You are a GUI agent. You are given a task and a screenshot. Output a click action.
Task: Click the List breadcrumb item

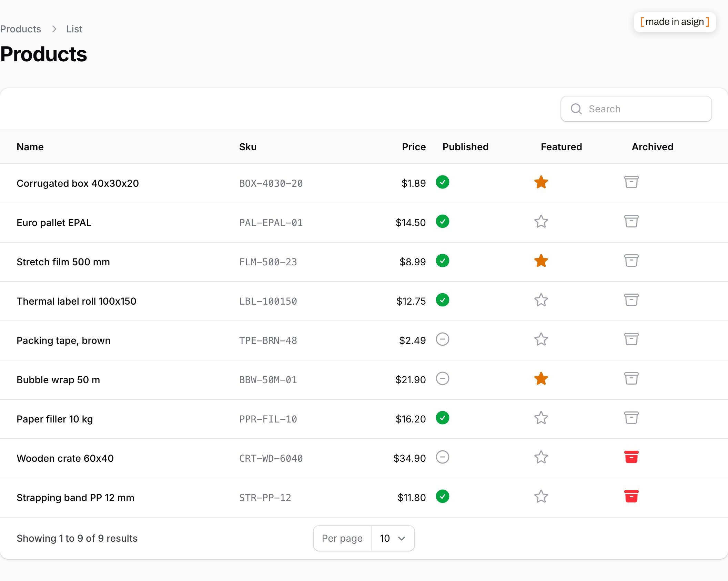pos(74,29)
